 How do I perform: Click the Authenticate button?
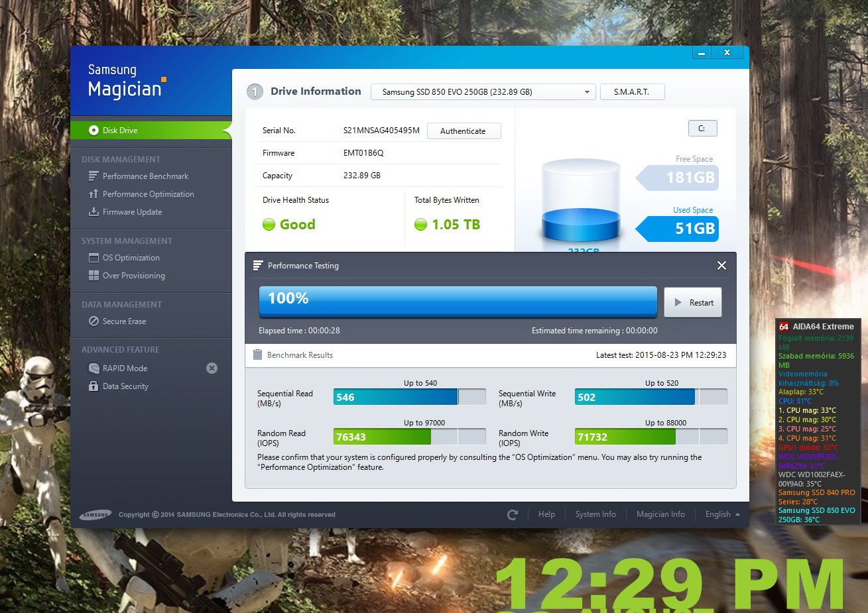click(x=464, y=131)
